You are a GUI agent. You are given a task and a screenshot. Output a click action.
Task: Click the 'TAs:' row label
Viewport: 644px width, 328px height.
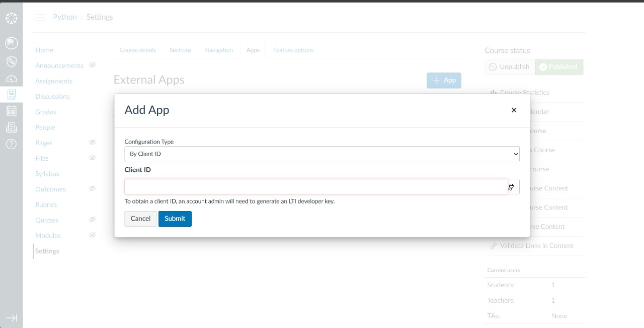click(x=494, y=316)
